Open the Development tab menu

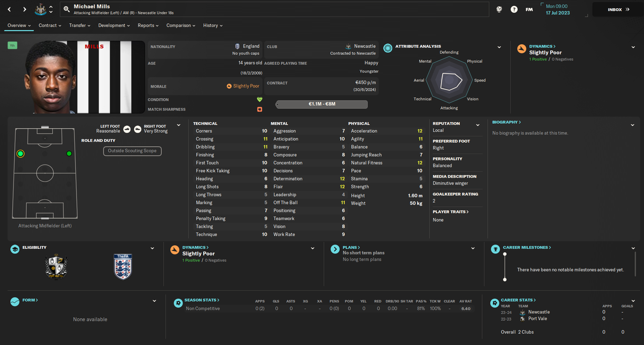pyautogui.click(x=114, y=26)
